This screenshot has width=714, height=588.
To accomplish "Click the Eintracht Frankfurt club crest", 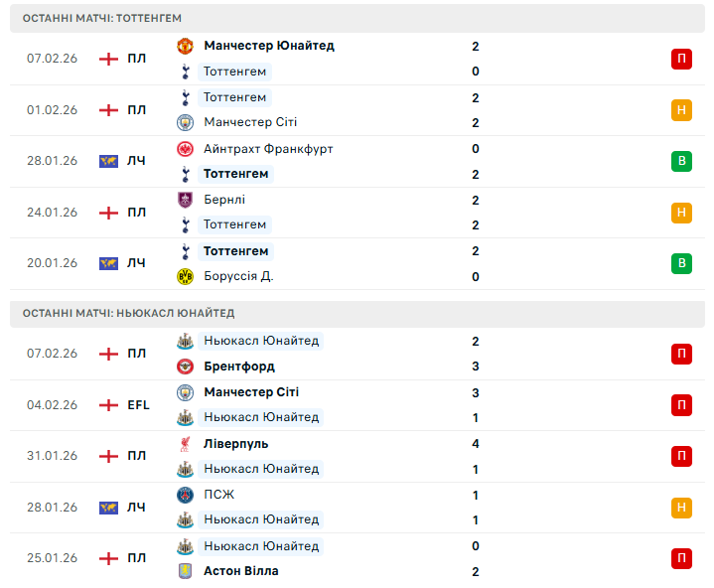I will tap(185, 149).
